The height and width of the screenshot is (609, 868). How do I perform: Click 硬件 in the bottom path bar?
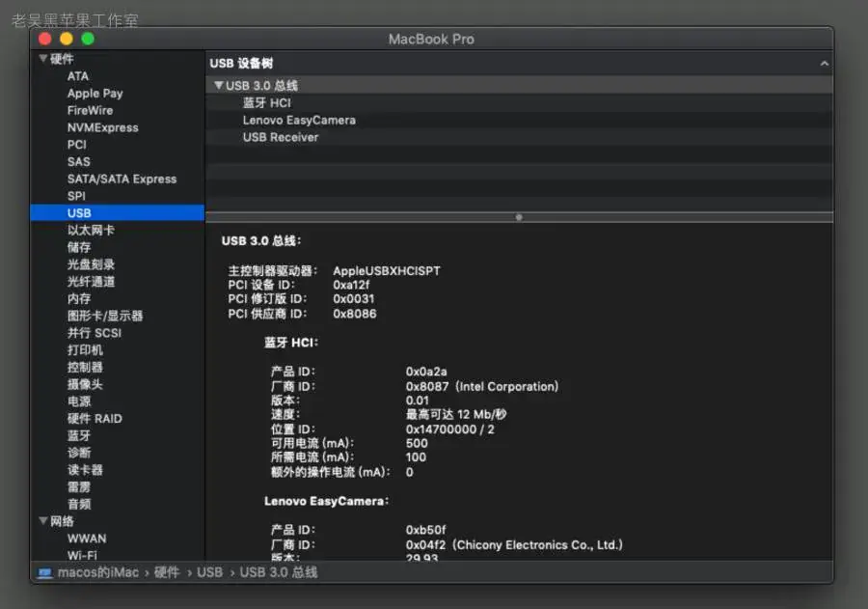[x=167, y=572]
